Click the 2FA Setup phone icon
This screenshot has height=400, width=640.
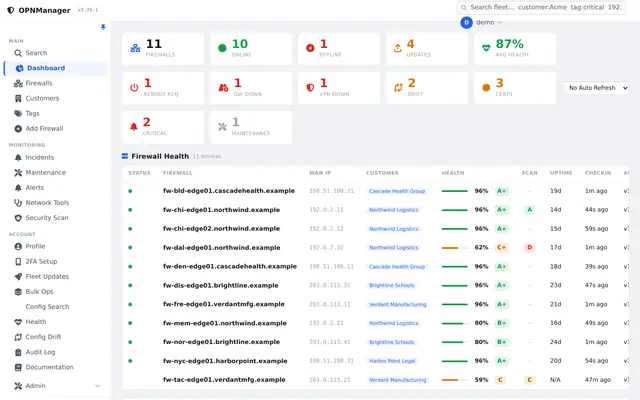[x=18, y=262]
